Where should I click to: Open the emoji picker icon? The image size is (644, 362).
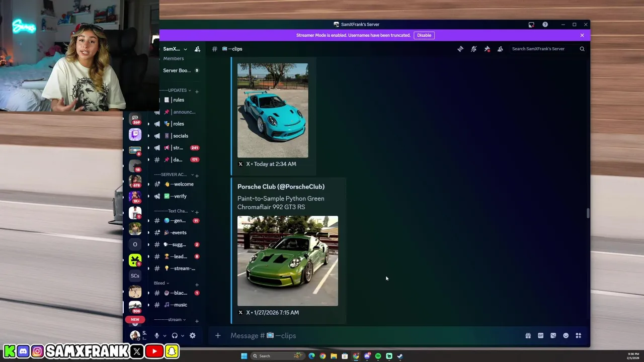566,335
